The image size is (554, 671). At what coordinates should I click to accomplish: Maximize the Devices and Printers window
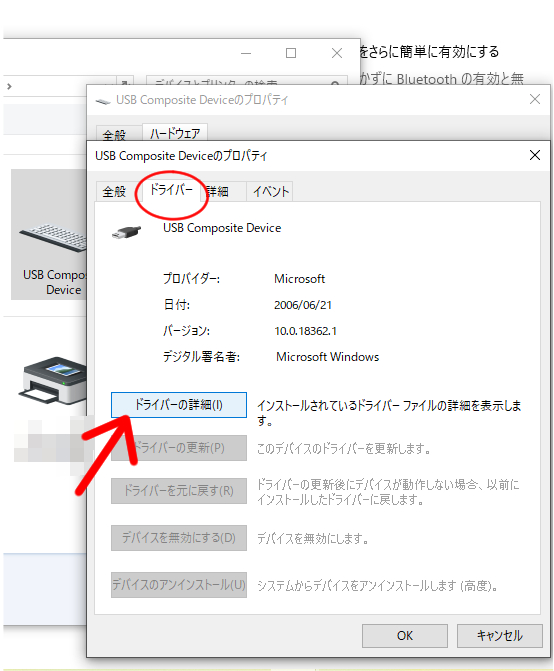click(x=291, y=53)
